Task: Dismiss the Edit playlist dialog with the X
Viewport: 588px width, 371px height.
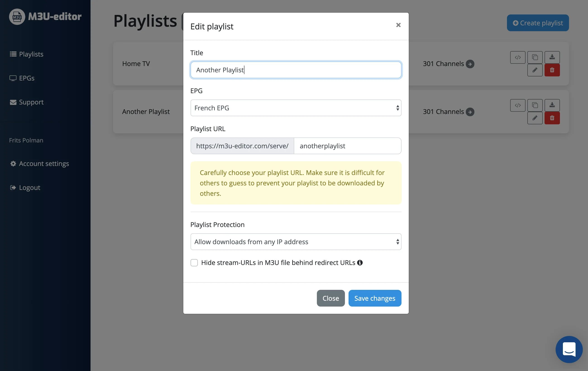Action: click(398, 25)
